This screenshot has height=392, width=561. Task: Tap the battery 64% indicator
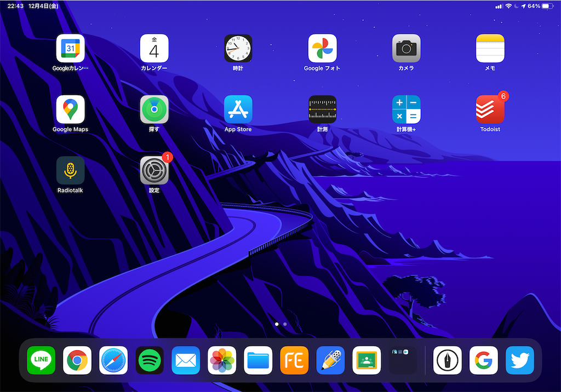pos(540,6)
